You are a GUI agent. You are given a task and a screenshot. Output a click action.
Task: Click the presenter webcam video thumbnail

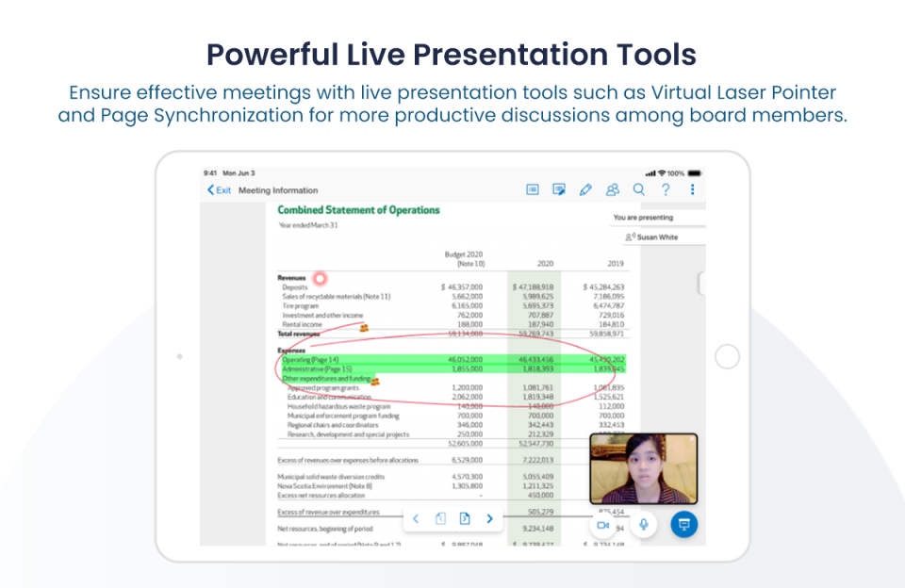point(643,467)
